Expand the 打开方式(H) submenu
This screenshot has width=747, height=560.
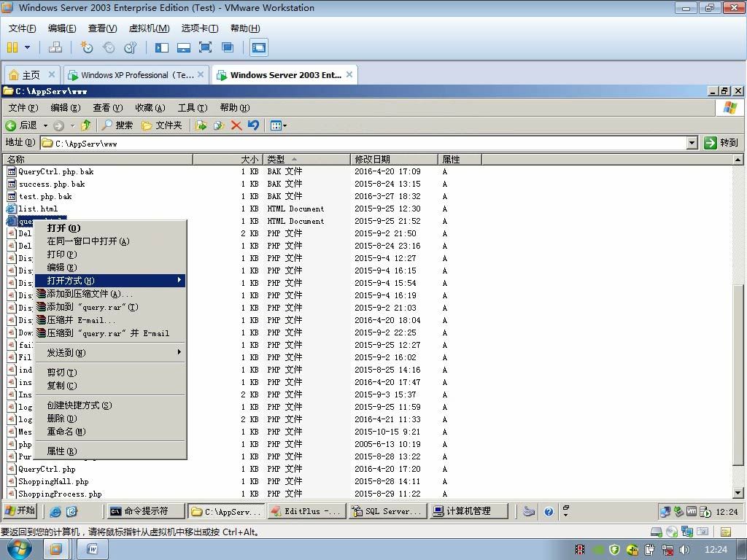pos(110,281)
